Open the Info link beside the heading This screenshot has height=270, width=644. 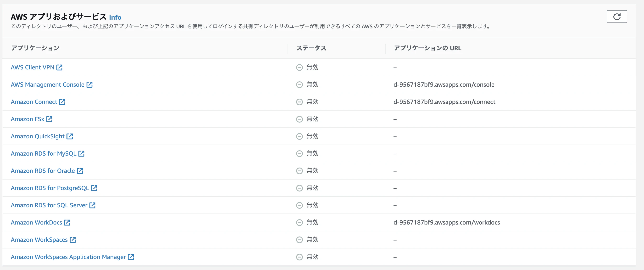pos(115,17)
